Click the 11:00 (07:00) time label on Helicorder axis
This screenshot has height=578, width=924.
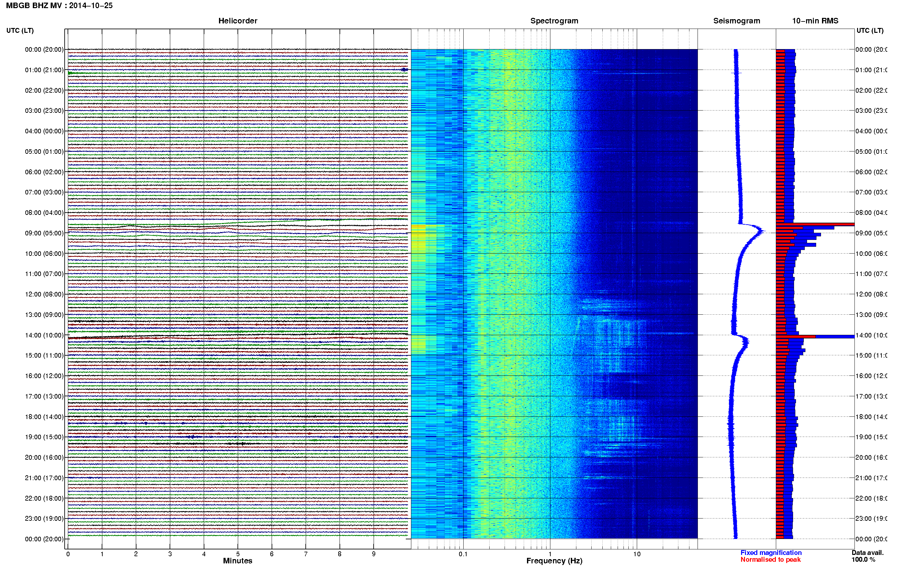point(44,274)
